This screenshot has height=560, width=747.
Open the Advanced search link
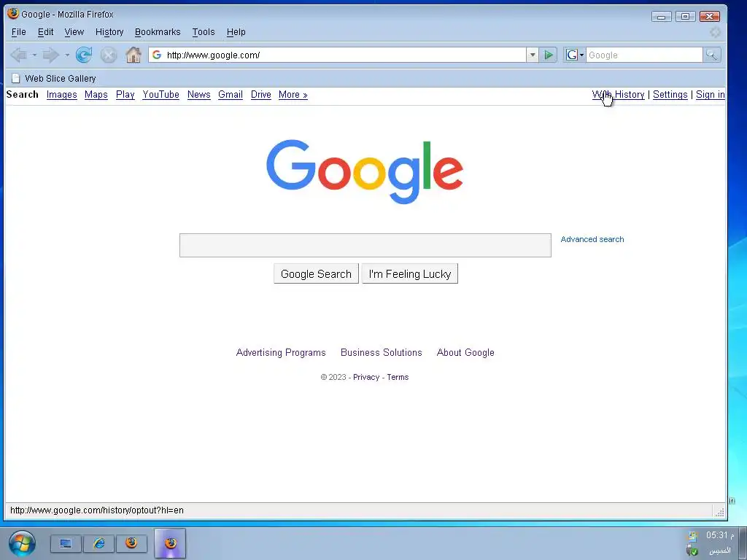pyautogui.click(x=592, y=239)
